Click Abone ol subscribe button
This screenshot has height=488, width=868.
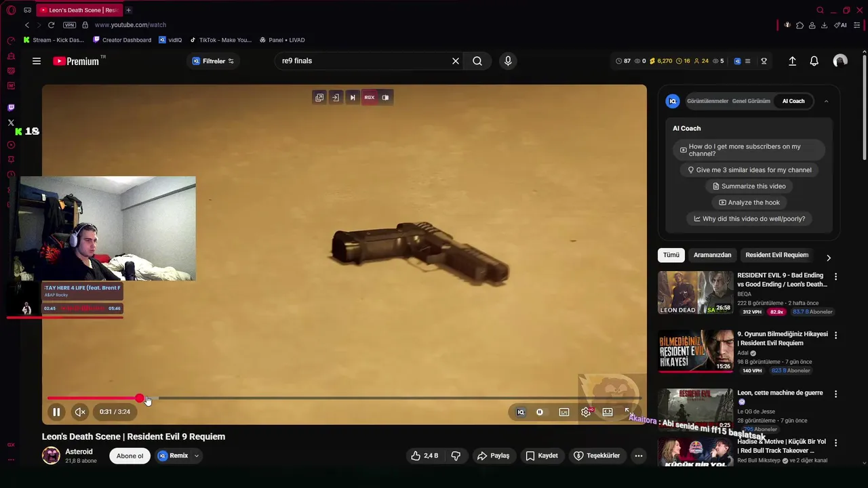pyautogui.click(x=130, y=456)
